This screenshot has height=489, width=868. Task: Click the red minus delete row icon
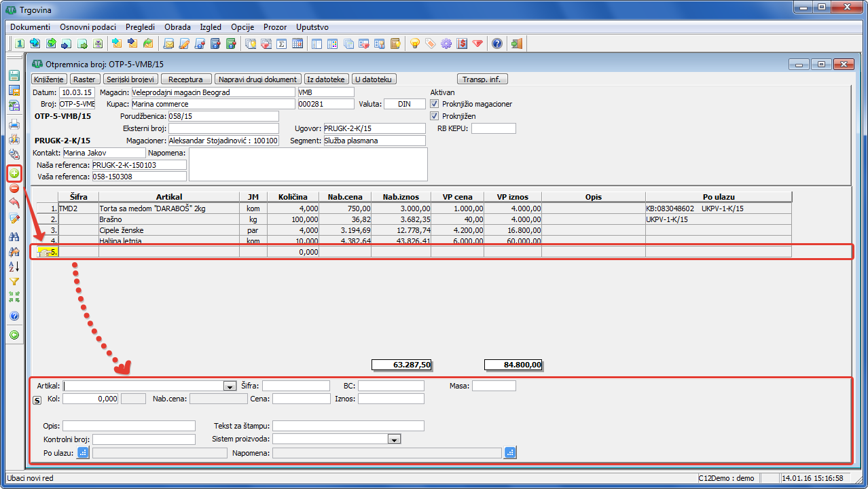tap(14, 188)
